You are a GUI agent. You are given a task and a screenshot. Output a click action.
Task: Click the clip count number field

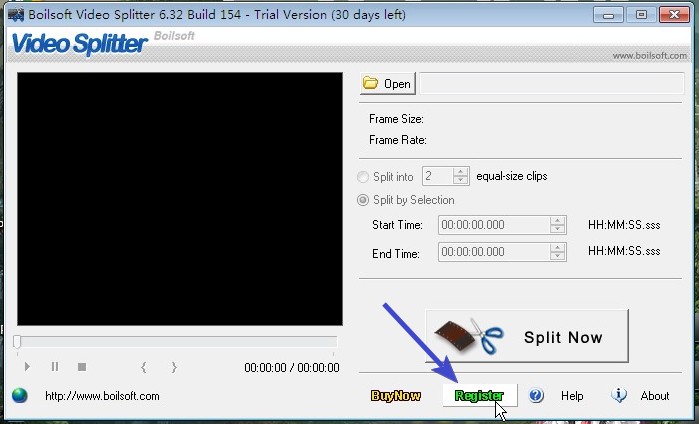pos(438,176)
